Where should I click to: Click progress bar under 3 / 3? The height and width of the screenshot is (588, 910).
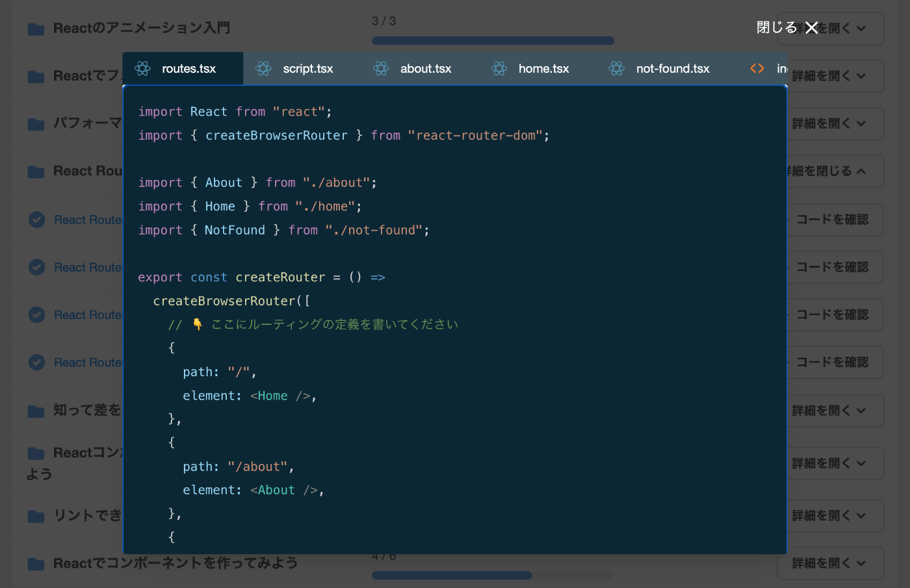click(493, 40)
